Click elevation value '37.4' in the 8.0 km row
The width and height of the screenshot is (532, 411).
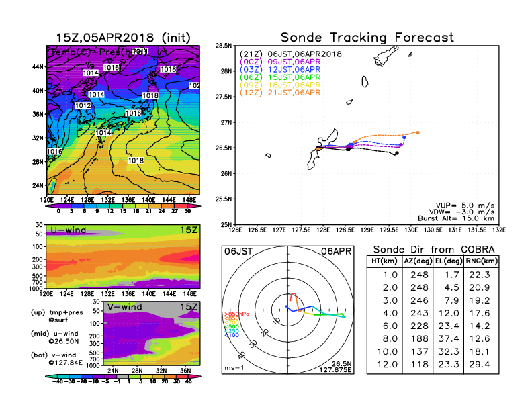pos(449,338)
